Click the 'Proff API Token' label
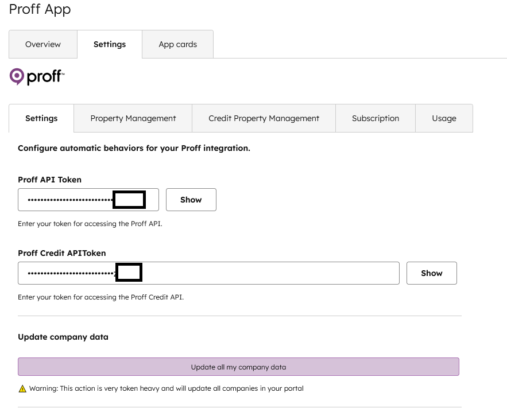This screenshot has height=420, width=507. click(49, 180)
